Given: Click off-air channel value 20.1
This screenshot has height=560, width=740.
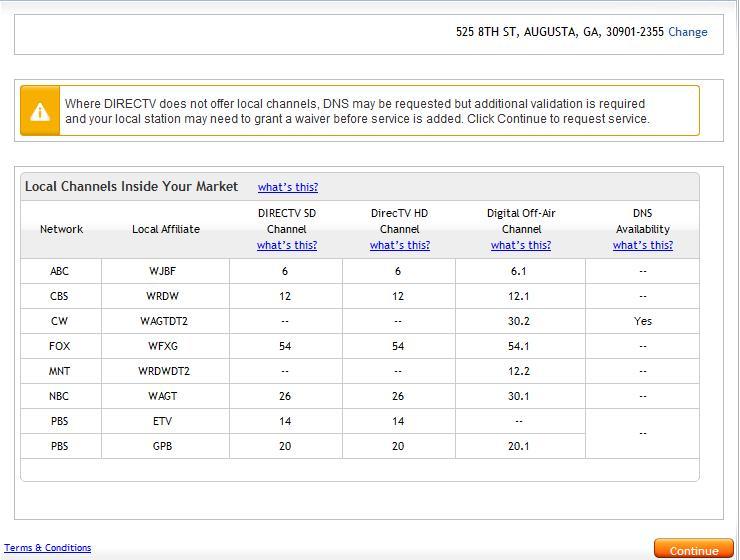Looking at the screenshot, I should click(x=519, y=446).
